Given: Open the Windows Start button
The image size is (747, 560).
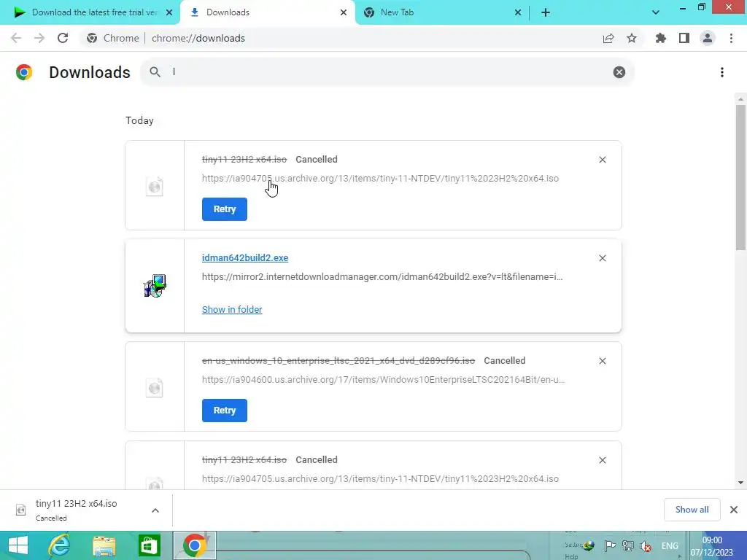Looking at the screenshot, I should pos(18,545).
